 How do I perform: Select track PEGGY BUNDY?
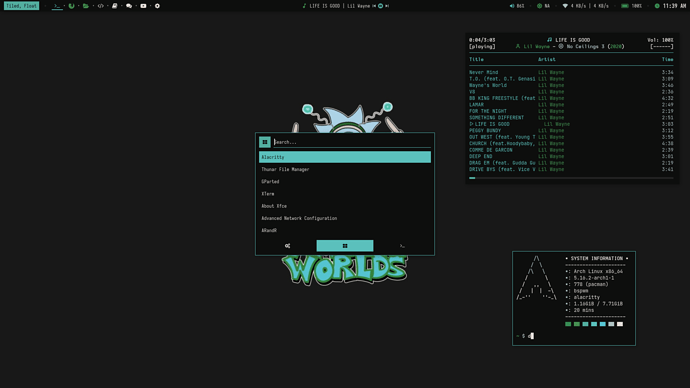click(571, 130)
